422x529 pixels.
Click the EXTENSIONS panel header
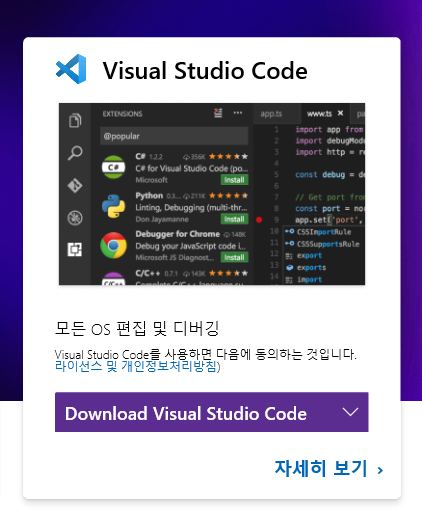tap(122, 114)
